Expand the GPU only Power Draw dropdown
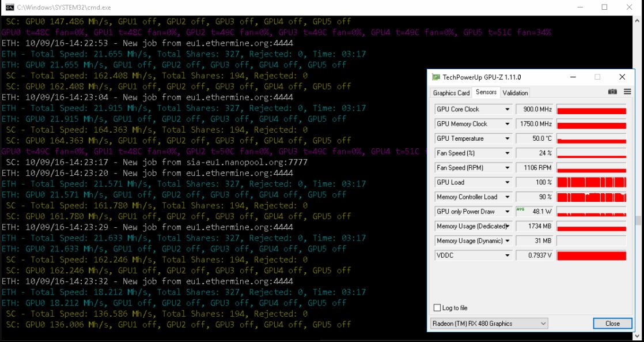644x342 pixels. coord(507,211)
